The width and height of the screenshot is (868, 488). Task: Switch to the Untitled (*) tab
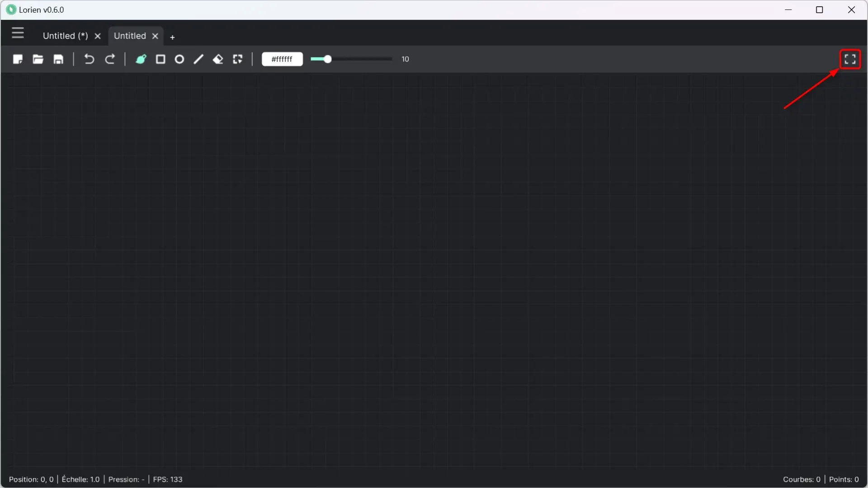point(66,36)
